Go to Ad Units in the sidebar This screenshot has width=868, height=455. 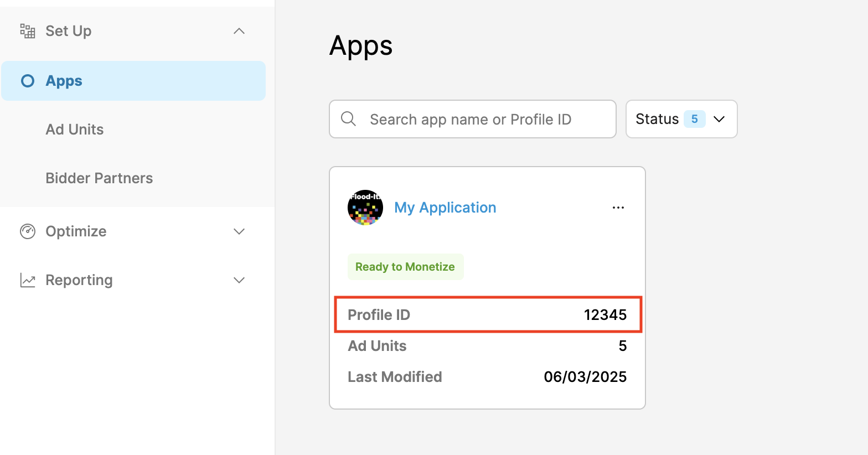point(75,130)
